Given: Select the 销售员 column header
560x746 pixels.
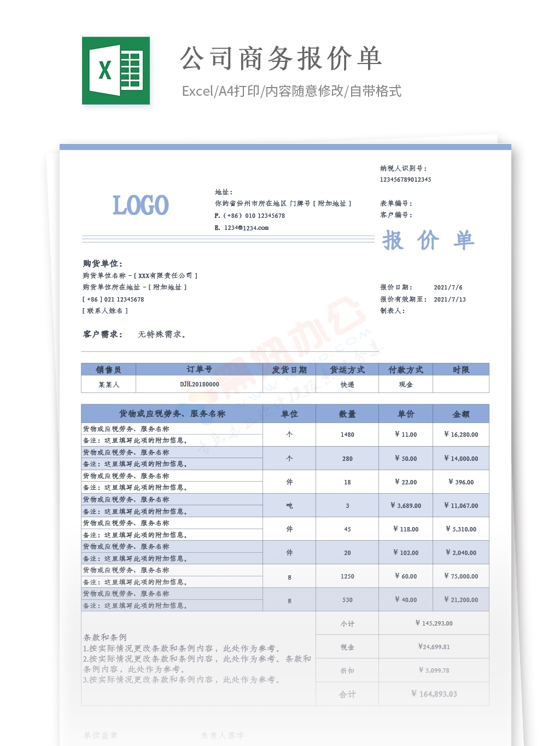Looking at the screenshot, I should 108,369.
